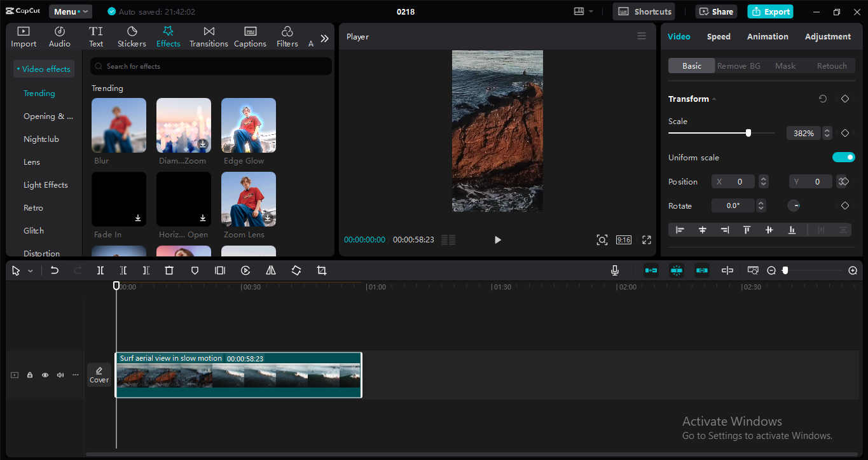Select the Edge Glow effect thumbnail
Screen dimensions: 868x460
[249, 125]
